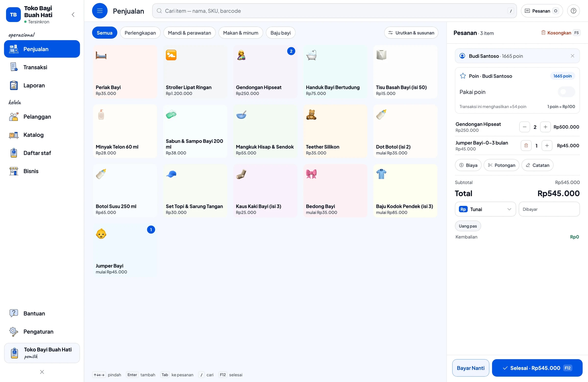This screenshot has width=588, height=382.
Task: Select the Baju bayi category tab
Action: click(x=281, y=33)
